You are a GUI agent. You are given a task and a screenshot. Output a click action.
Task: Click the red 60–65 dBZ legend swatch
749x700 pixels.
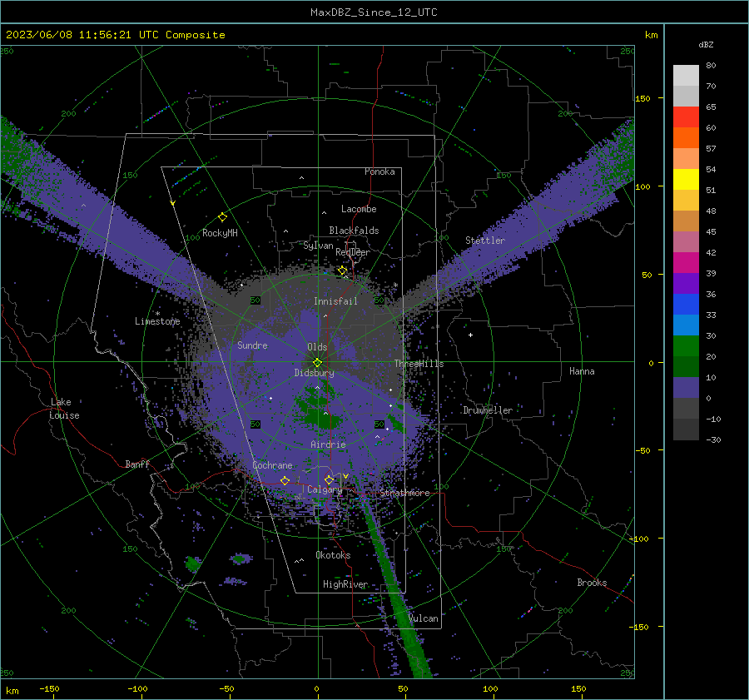[686, 117]
